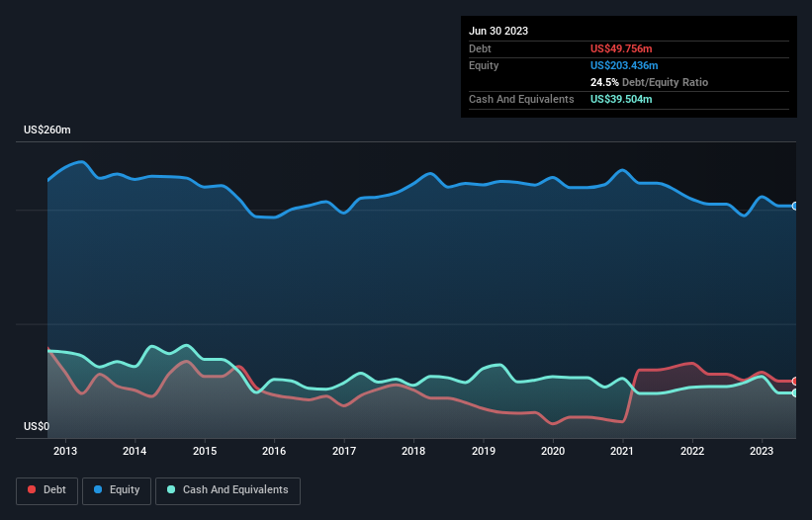Click the US$39.504m cash value
The height and width of the screenshot is (520, 812).
click(x=621, y=99)
